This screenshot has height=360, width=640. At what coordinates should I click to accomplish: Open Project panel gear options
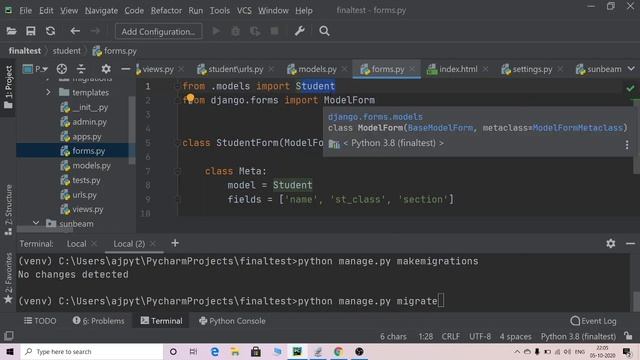106,69
